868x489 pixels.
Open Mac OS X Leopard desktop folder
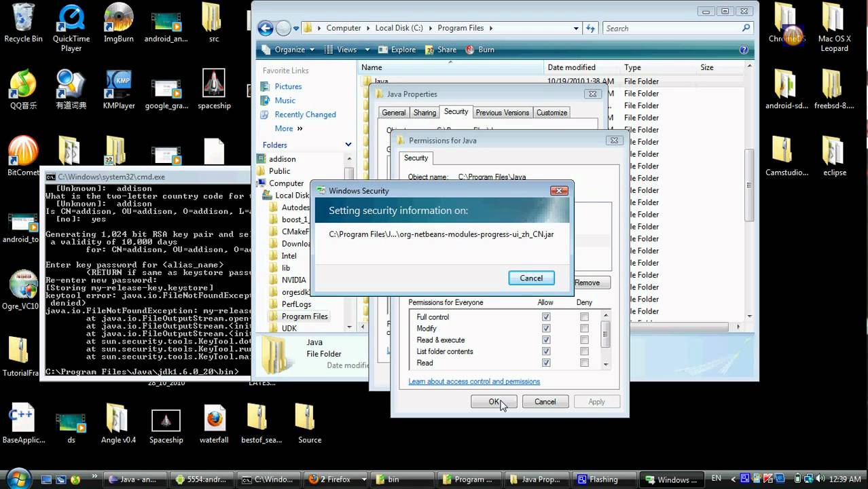(x=834, y=27)
